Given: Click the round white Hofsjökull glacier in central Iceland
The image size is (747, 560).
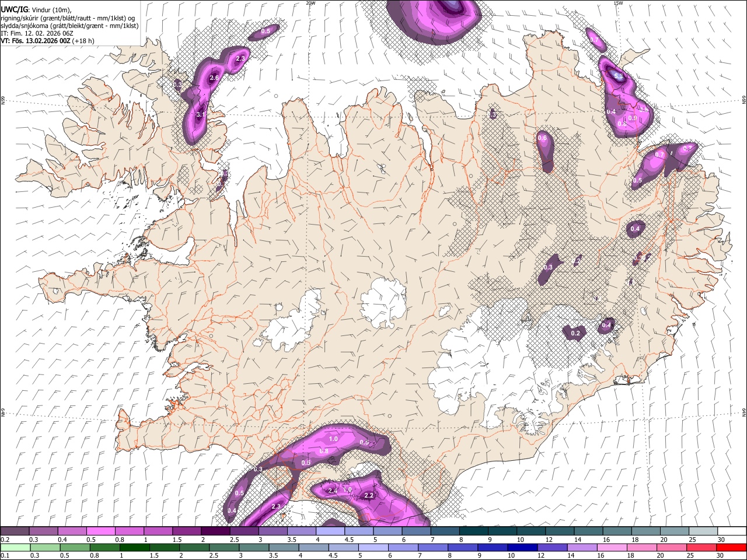Looking at the screenshot, I should point(383,303).
